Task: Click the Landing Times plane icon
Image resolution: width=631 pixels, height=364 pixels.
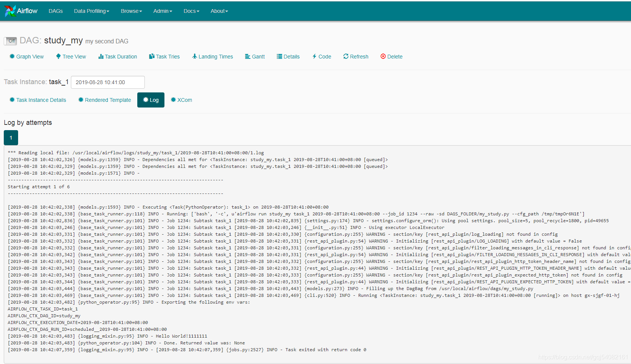Action: pos(195,56)
